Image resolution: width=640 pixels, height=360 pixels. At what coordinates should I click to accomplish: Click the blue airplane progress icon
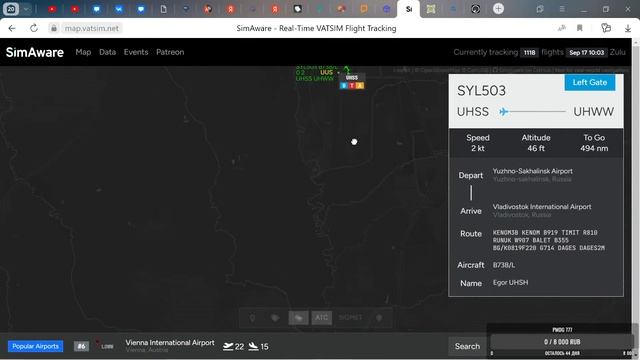(504, 111)
